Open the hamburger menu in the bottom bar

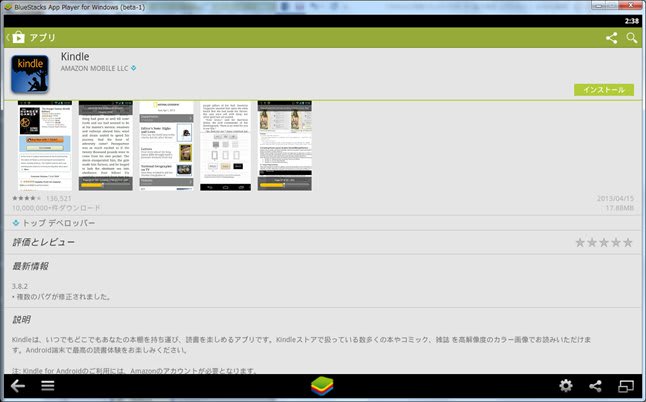[x=47, y=386]
